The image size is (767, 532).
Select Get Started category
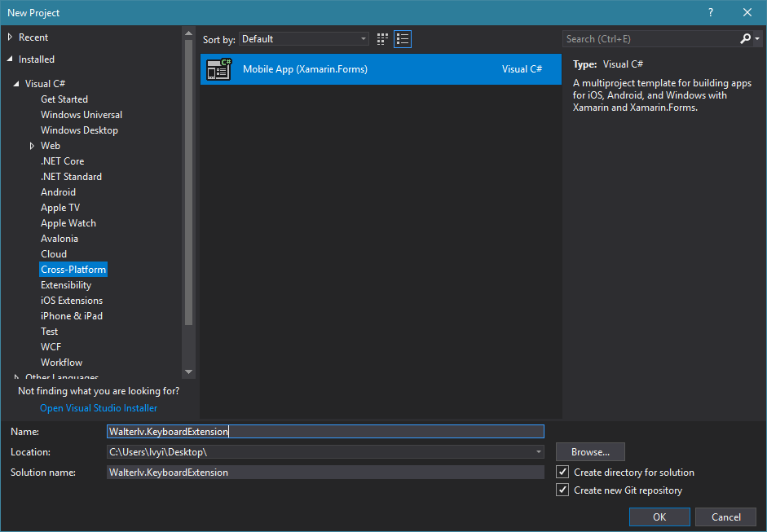coord(64,99)
